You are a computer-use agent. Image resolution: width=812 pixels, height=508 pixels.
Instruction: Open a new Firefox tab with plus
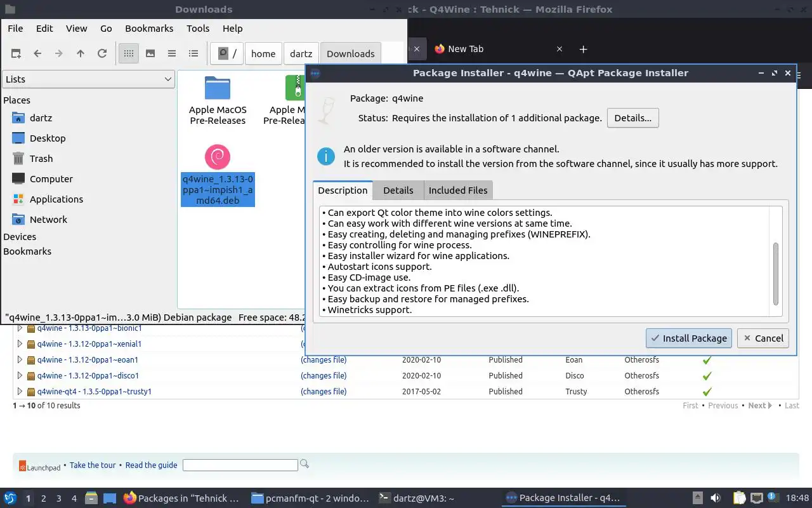(x=584, y=49)
